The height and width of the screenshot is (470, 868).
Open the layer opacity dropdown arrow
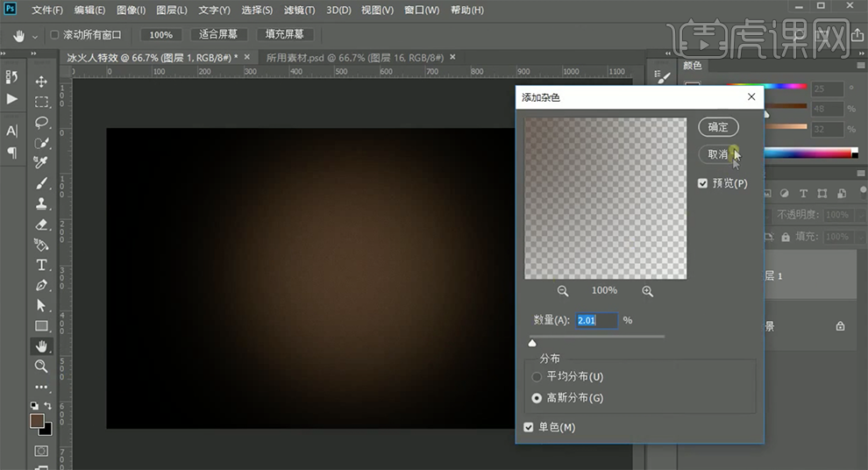[861, 215]
